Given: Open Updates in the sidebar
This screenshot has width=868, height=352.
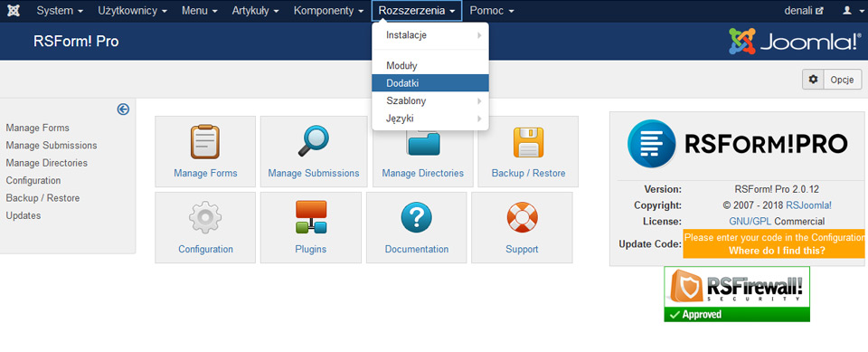Looking at the screenshot, I should [x=24, y=215].
